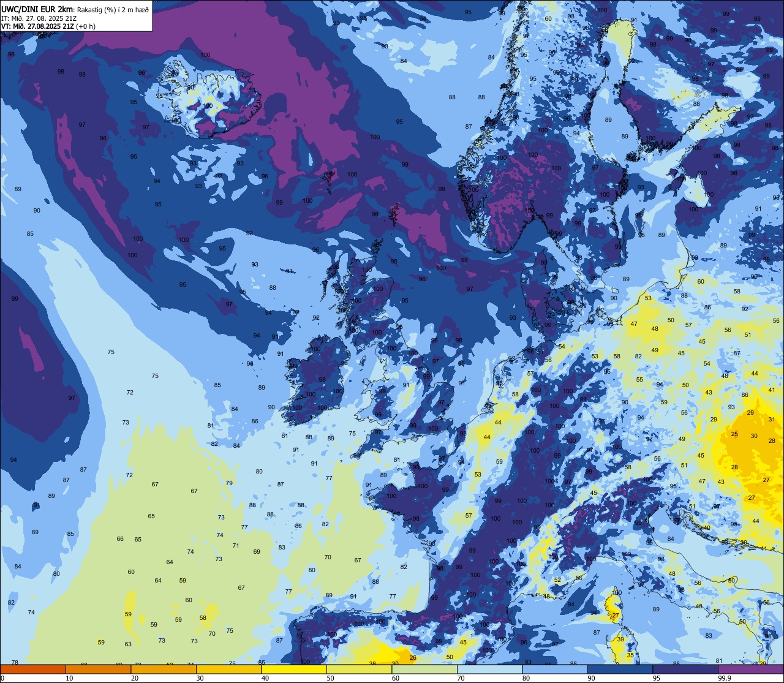The width and height of the screenshot is (784, 683).
Task: Click the legend tick label 95
Action: pyautogui.click(x=657, y=678)
